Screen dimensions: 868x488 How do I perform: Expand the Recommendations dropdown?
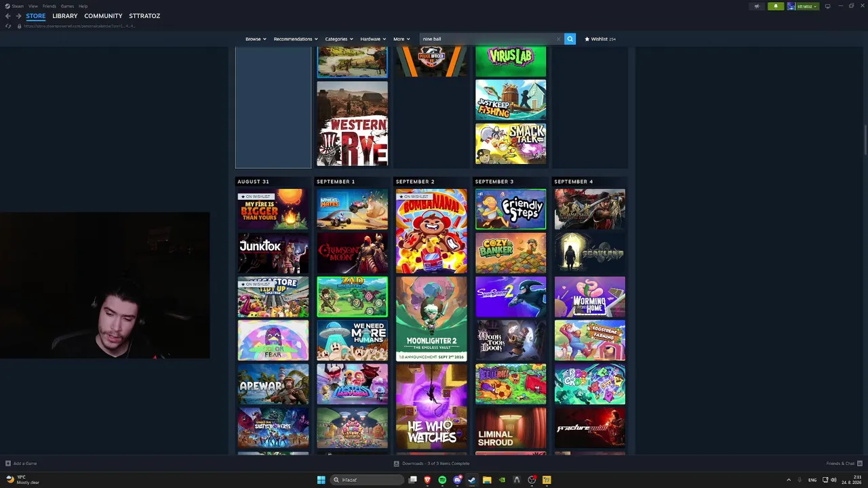(x=296, y=39)
